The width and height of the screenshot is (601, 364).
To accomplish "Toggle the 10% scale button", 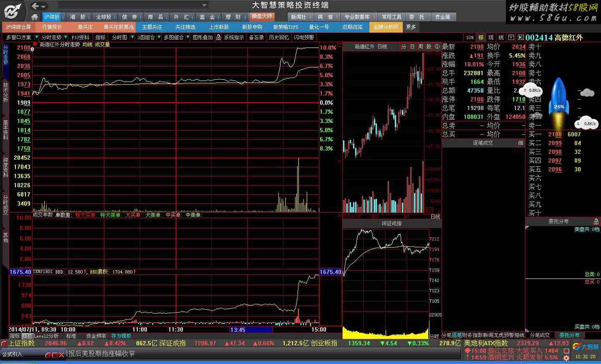I will pos(470,38).
